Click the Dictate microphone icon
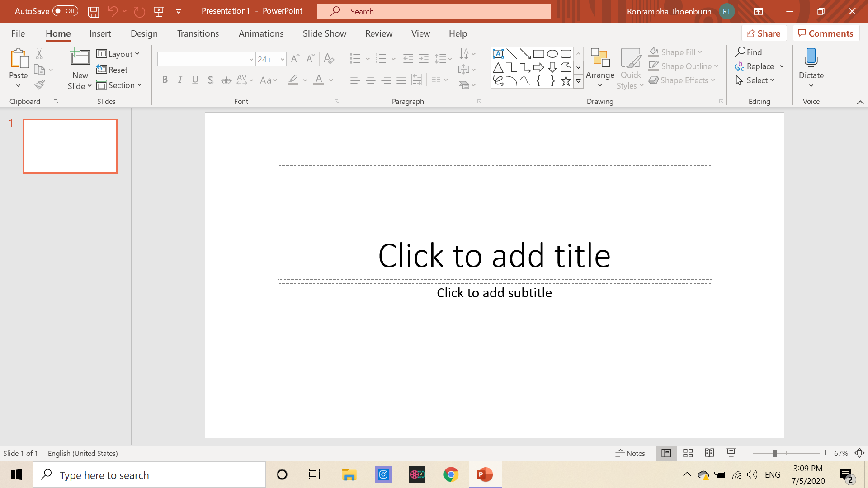This screenshot has height=488, width=868. (811, 58)
